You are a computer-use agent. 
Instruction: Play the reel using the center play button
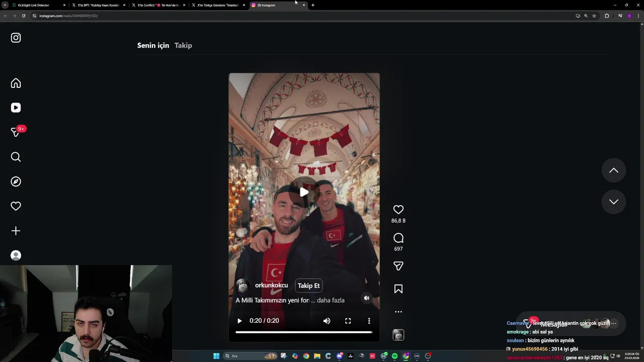point(304,192)
